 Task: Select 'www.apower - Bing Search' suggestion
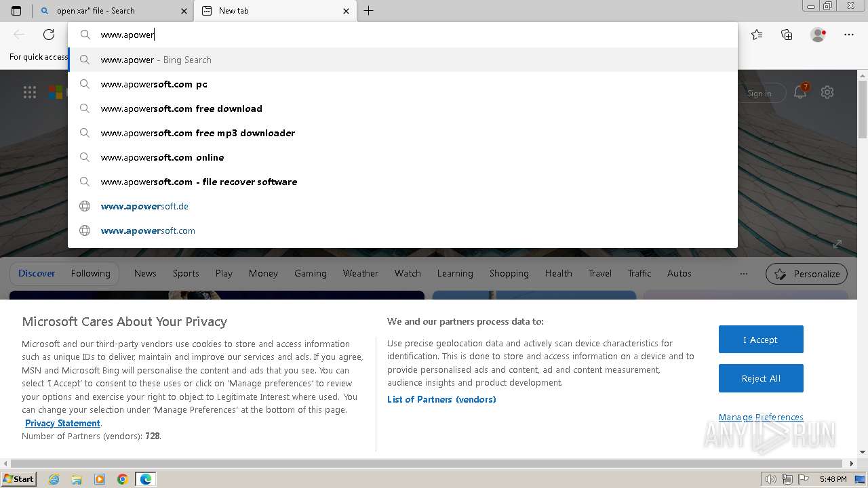tap(403, 60)
